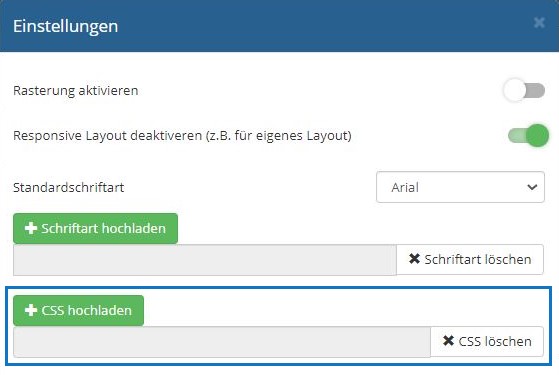This screenshot has height=375, width=559.
Task: Enable the Rasterung aktivieren switch
Action: tap(524, 91)
